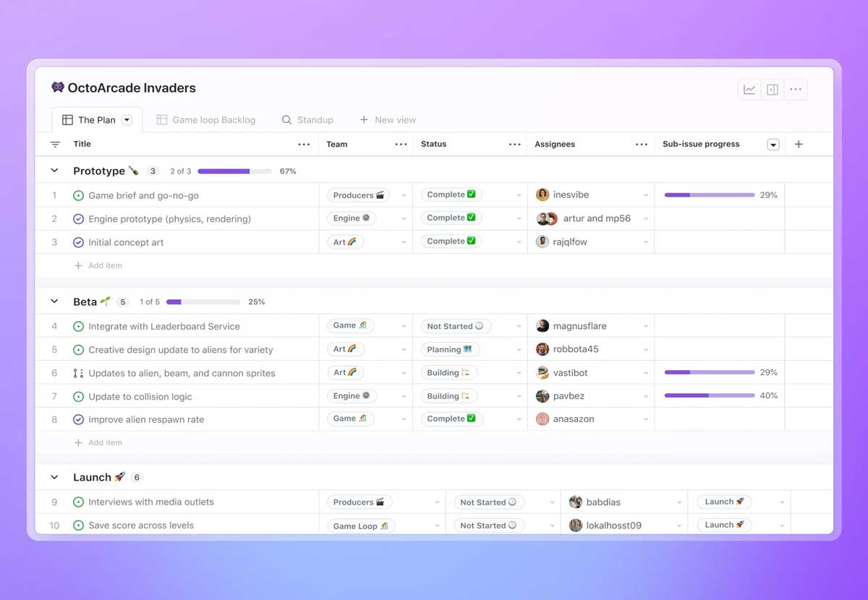Open the project insights chart
Viewport: 868px width, 600px height.
tap(749, 89)
